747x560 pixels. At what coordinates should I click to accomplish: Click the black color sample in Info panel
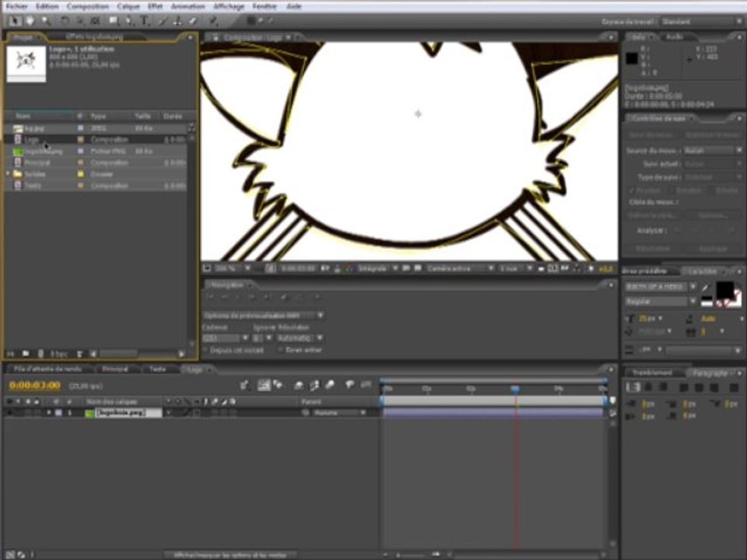(x=632, y=58)
